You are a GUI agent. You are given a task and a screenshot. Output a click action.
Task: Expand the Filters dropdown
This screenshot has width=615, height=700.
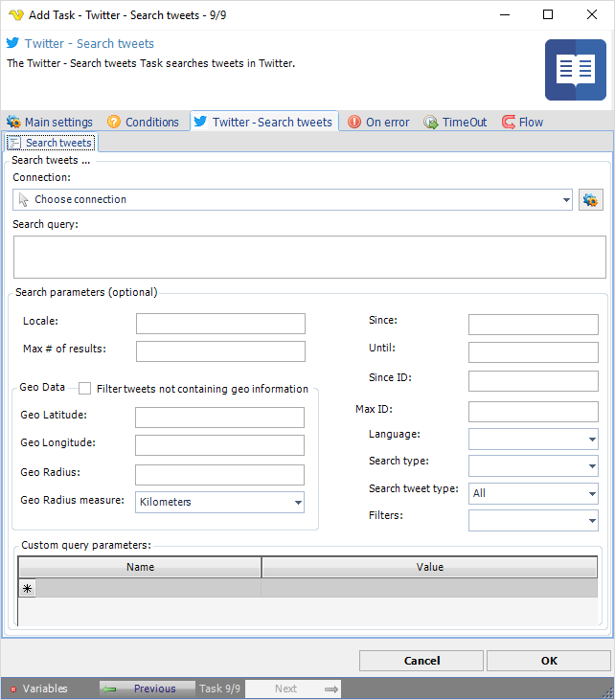592,520
